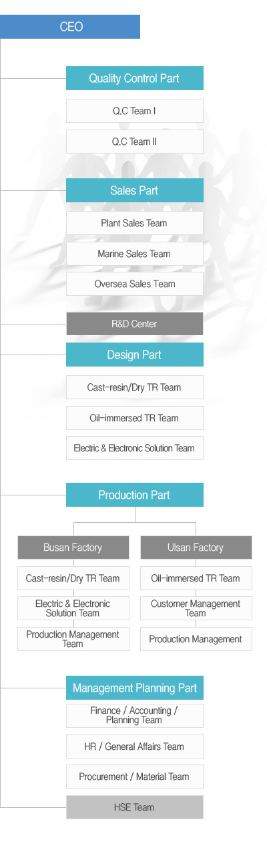The height and width of the screenshot is (868, 267).
Task: Open Finance / Accounting / Planning Team
Action: [x=134, y=715]
